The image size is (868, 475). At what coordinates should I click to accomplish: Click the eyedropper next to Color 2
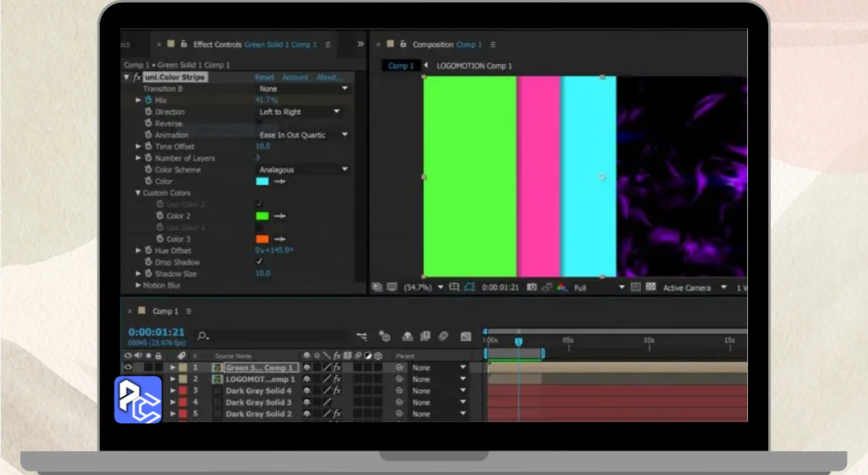279,216
